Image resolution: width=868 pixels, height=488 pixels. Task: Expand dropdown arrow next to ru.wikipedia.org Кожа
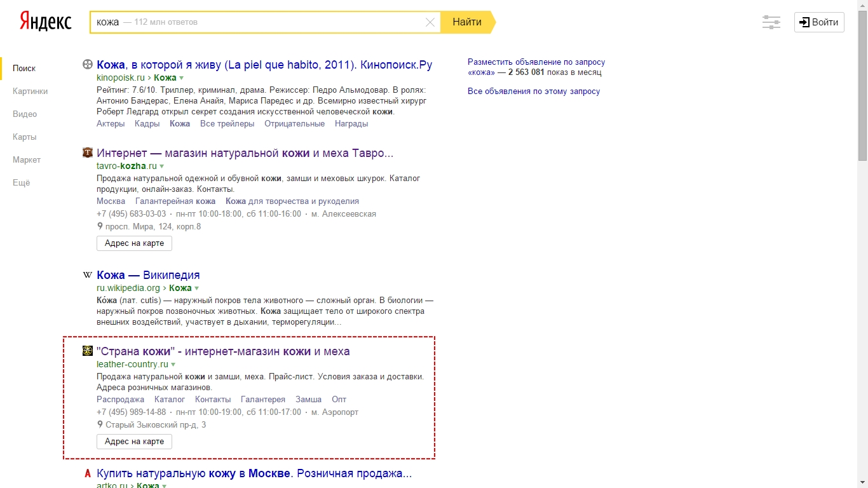(x=197, y=288)
